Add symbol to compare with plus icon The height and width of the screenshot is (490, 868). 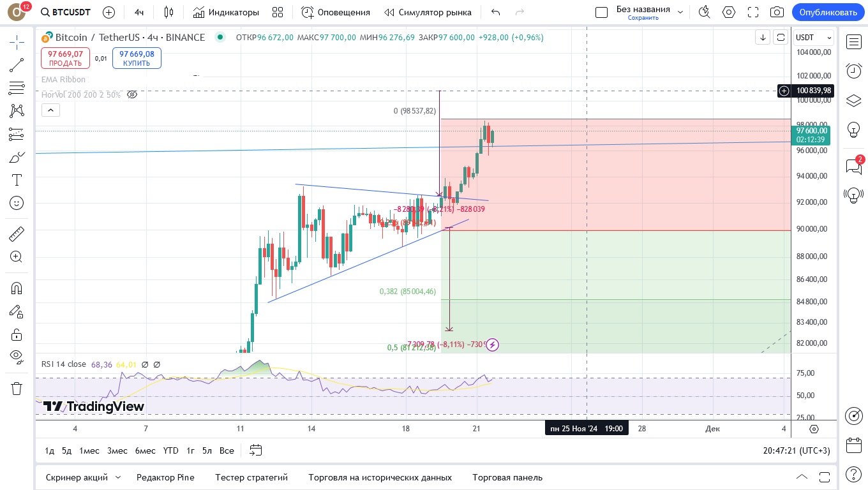click(108, 12)
